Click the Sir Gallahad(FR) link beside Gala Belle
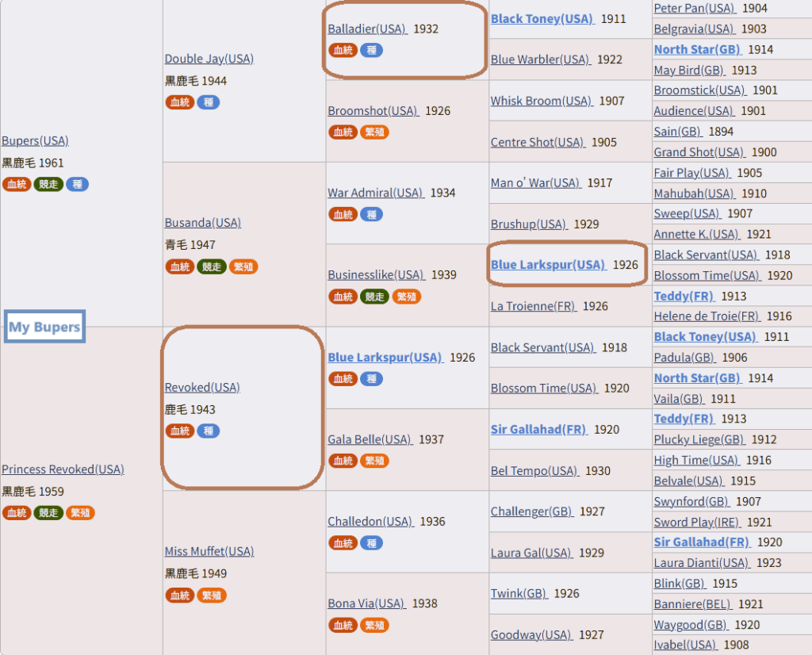The image size is (812, 655). pos(539,429)
